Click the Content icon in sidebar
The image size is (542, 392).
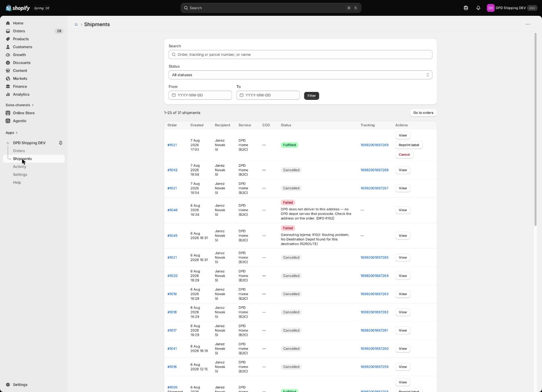8,71
